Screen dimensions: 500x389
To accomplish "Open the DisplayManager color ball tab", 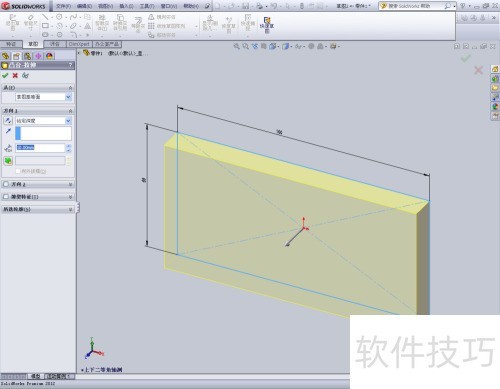I will click(x=50, y=56).
